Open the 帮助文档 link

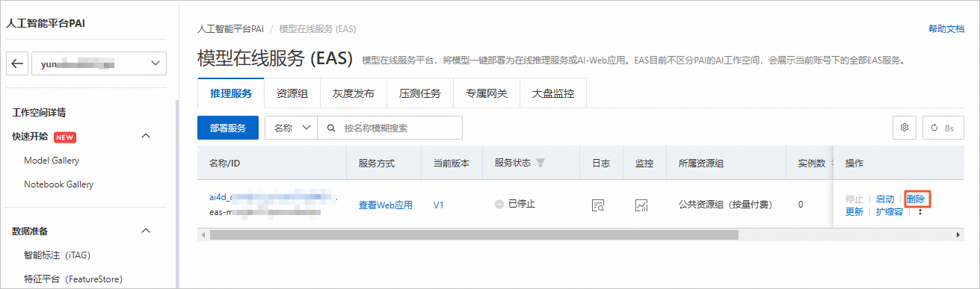tap(946, 29)
